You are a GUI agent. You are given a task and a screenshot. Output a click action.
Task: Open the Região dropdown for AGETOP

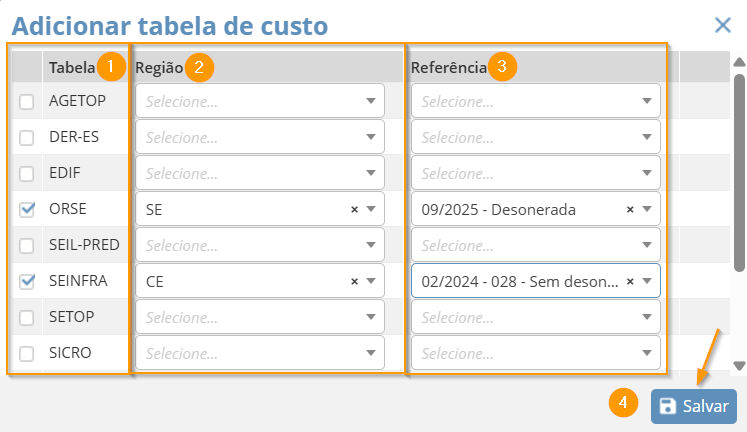pyautogui.click(x=260, y=101)
